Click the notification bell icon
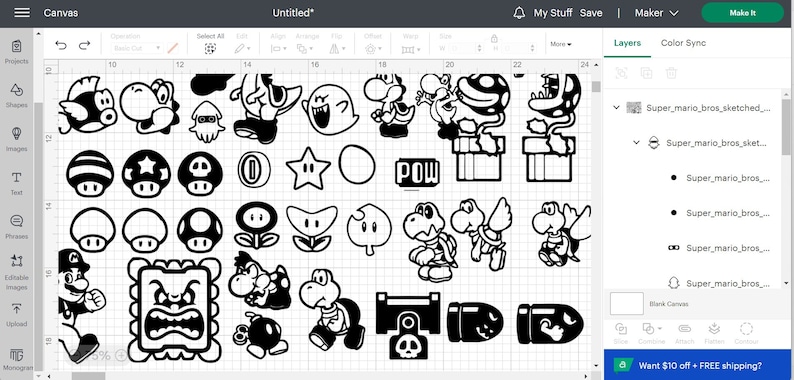 pyautogui.click(x=519, y=13)
